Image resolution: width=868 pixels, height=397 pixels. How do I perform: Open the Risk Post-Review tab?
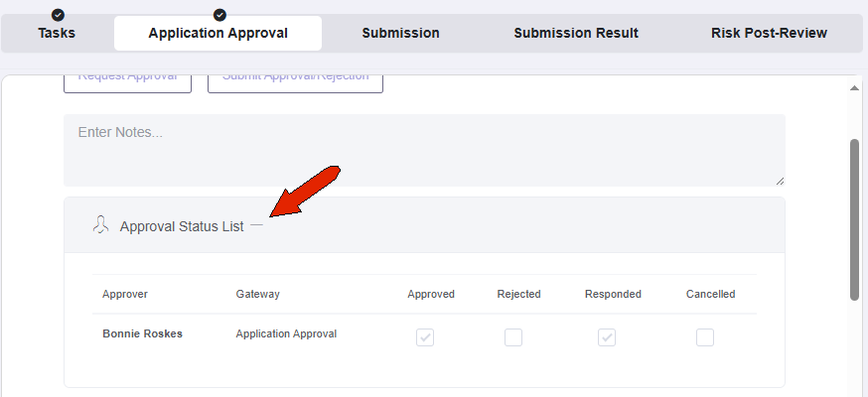point(769,33)
